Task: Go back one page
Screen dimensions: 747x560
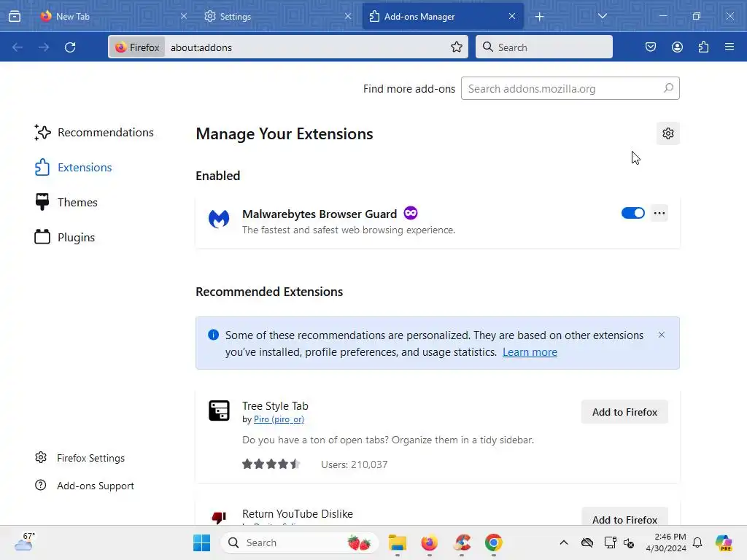Action: click(x=18, y=47)
